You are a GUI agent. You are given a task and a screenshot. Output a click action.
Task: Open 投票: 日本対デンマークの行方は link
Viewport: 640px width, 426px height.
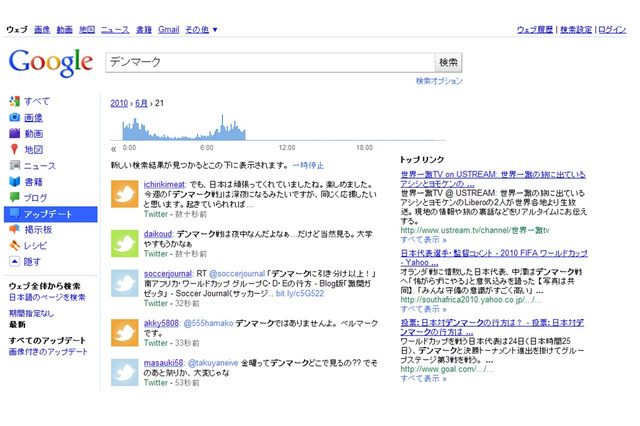coord(492,327)
